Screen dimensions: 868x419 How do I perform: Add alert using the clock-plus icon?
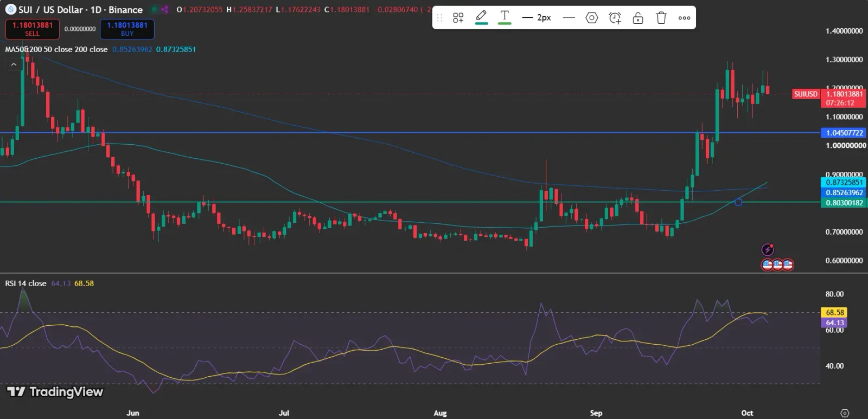tap(615, 18)
